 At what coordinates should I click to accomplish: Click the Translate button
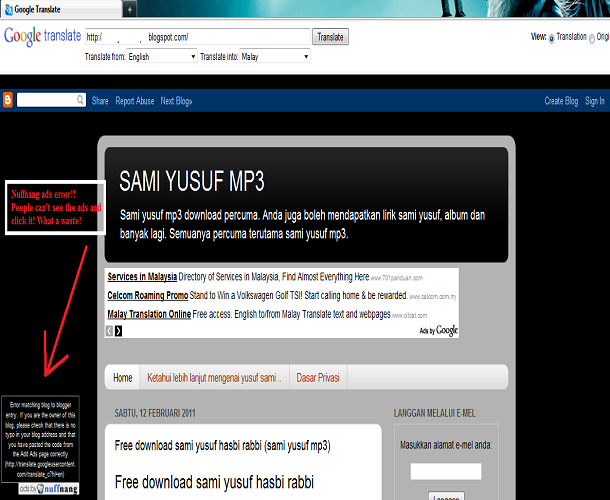[x=330, y=37]
